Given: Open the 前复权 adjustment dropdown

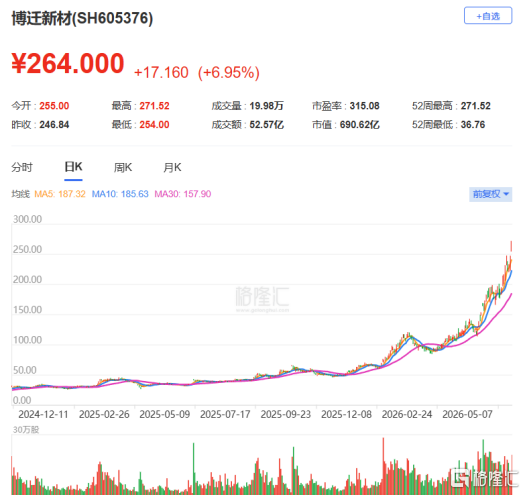Looking at the screenshot, I should coord(491,194).
